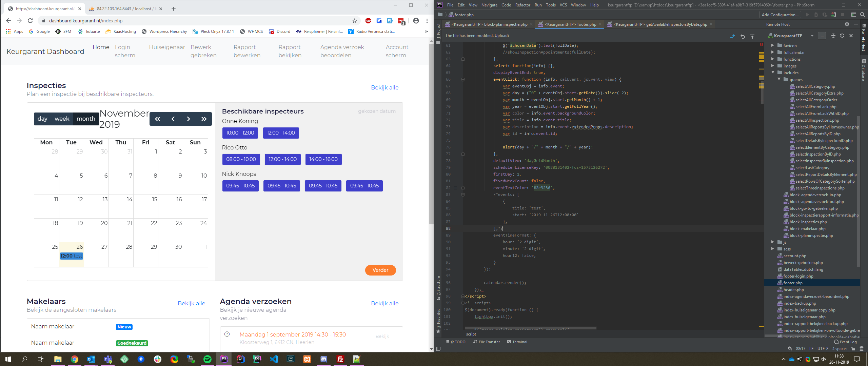
Task: Click the #2e3236 color swatch in gutter
Action: 455,188
